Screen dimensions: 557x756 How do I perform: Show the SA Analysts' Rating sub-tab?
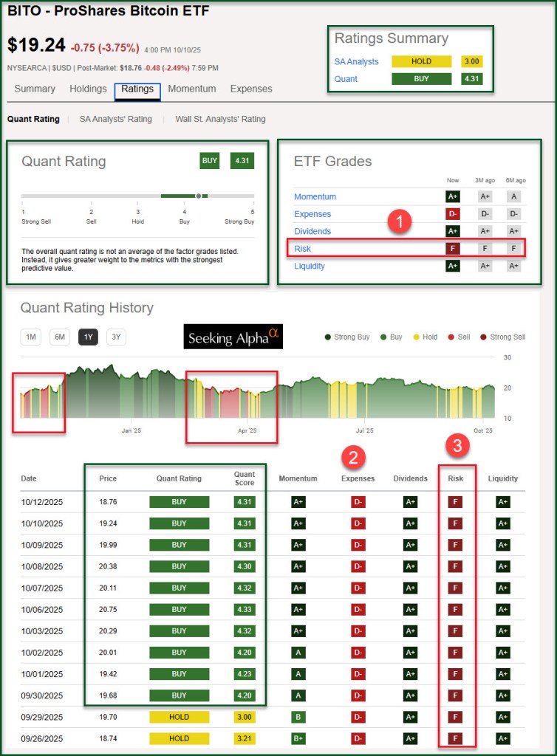(115, 119)
